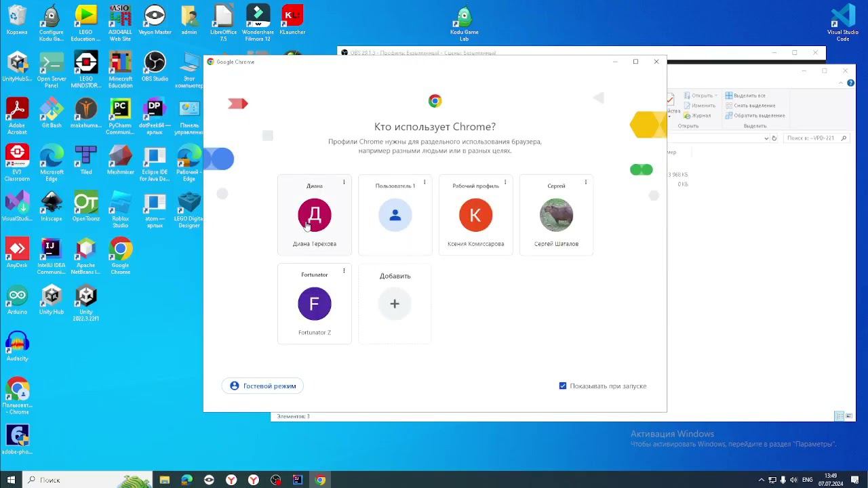
Task: Open File Explorer from the taskbar
Action: tap(165, 480)
